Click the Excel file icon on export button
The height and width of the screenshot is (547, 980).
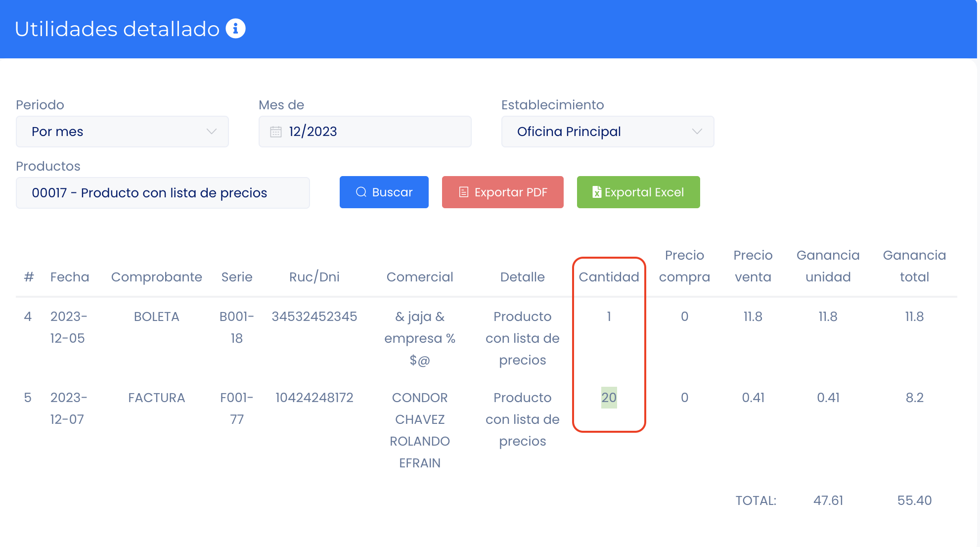click(597, 192)
